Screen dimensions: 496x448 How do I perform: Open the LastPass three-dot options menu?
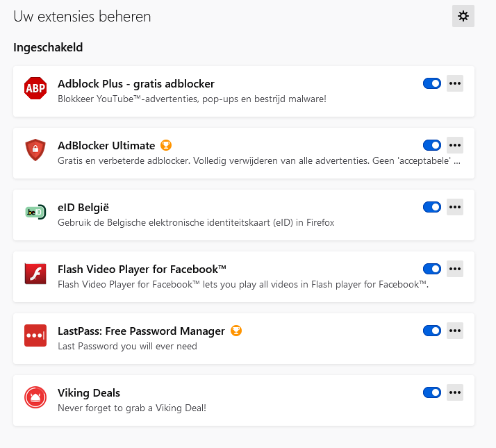(455, 331)
